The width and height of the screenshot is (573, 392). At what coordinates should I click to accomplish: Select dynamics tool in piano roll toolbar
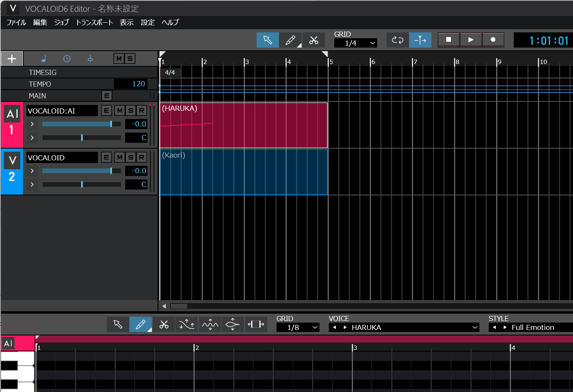coord(232,325)
